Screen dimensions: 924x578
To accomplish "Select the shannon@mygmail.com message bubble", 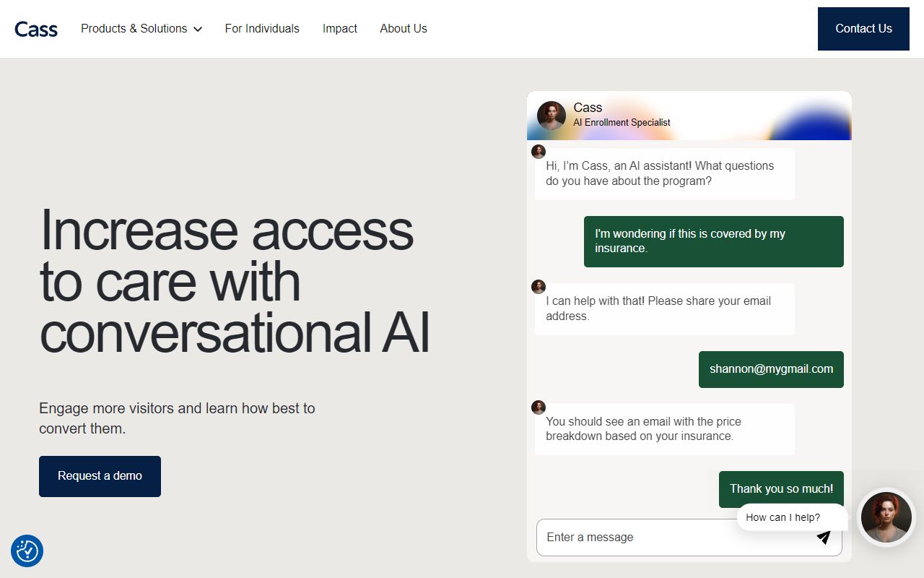I will 771,368.
